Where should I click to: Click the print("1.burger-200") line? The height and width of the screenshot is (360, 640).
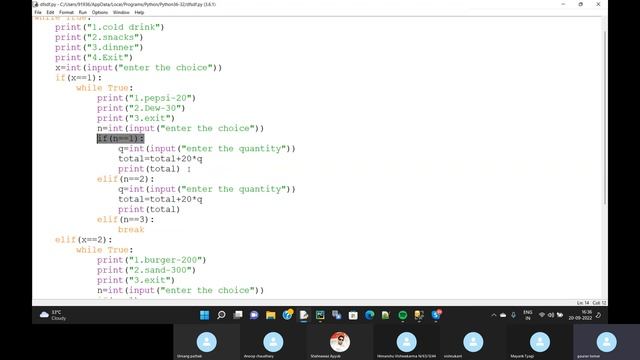151,260
